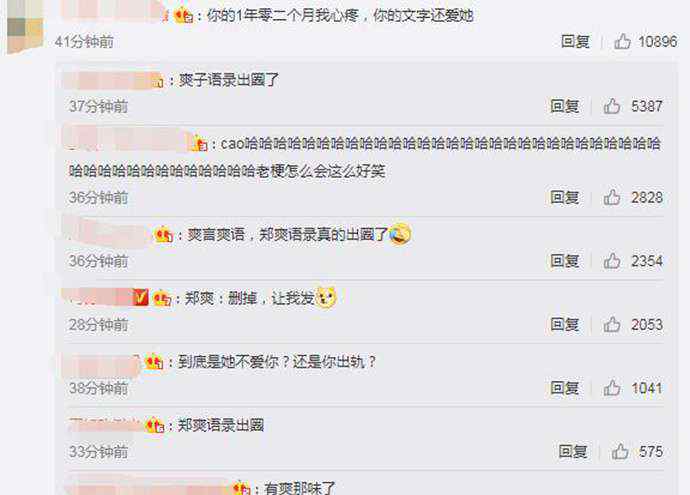Click the laughing-crying emoji in comment

coord(400,234)
